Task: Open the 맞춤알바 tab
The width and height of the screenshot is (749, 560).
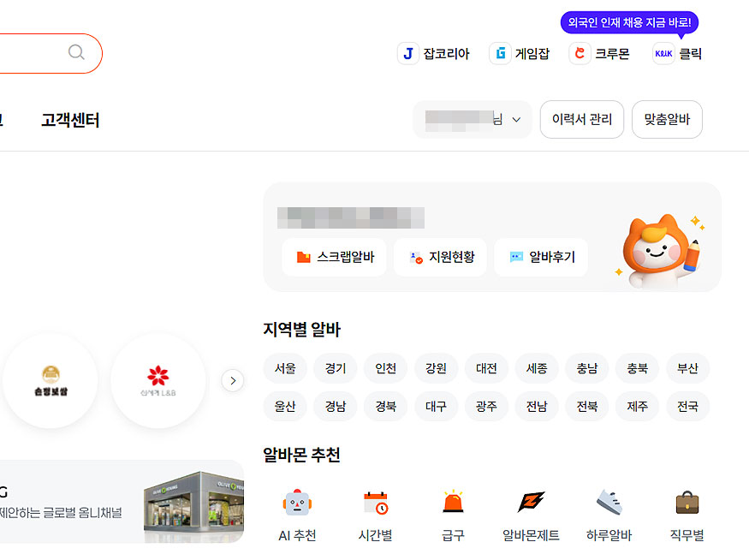Action: tap(667, 120)
